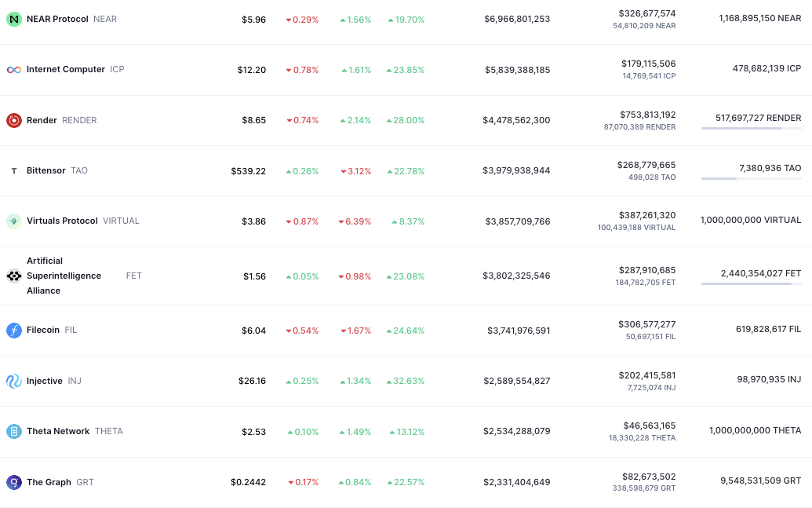The width and height of the screenshot is (812, 508).
Task: Click The Graph price $0.2442
Action: (x=248, y=483)
